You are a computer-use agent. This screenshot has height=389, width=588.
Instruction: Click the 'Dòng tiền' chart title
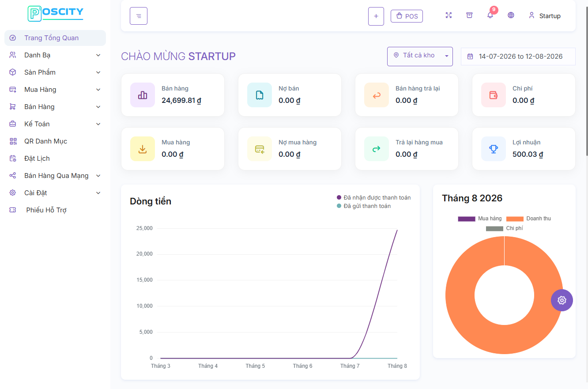(151, 201)
